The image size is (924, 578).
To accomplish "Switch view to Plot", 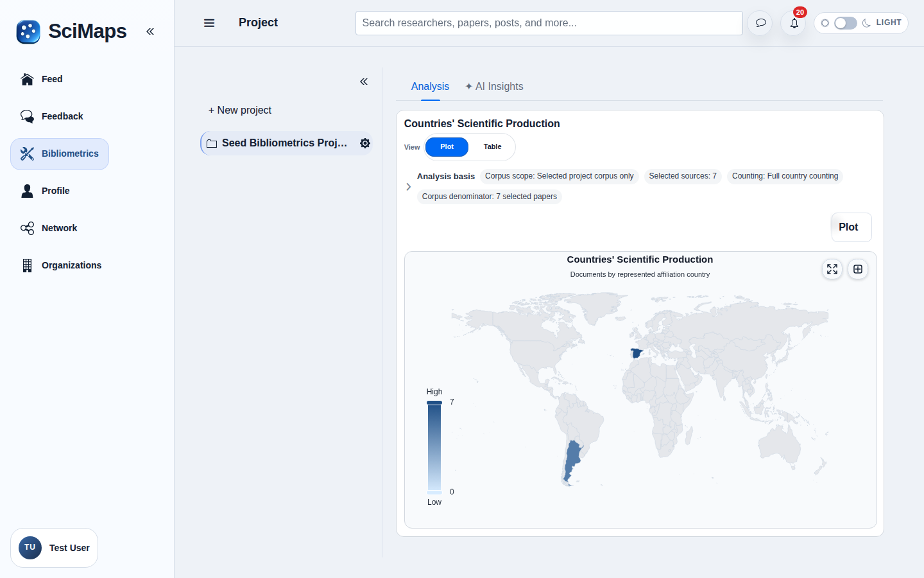I will tap(447, 147).
